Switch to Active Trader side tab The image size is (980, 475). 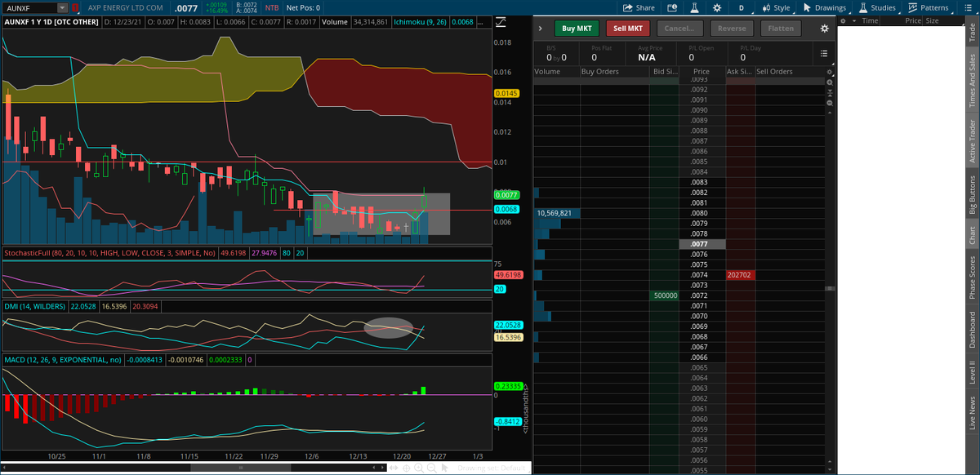(972, 142)
